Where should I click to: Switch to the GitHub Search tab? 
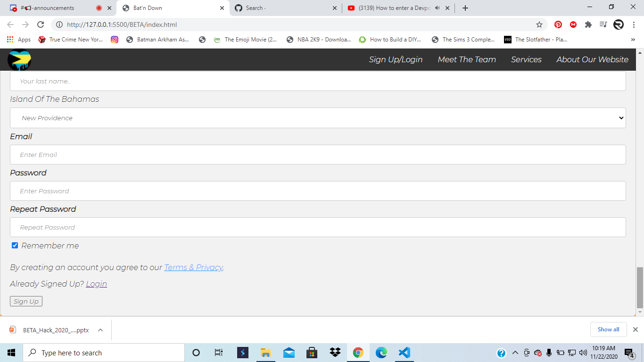click(286, 8)
